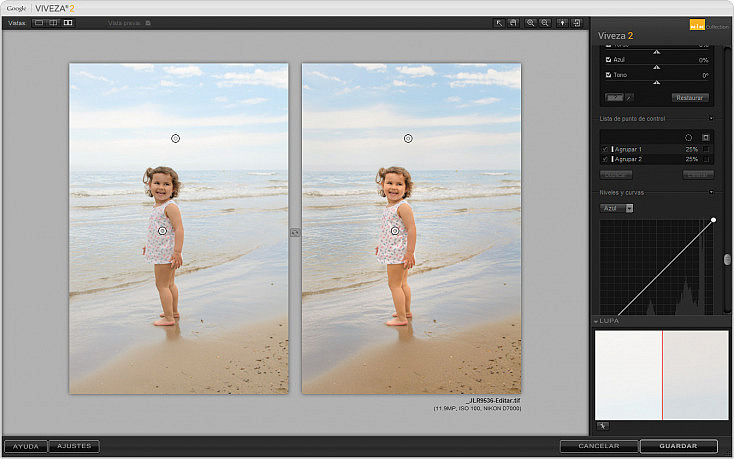734x459 pixels.
Task: Switch to side-by-side preview view
Action: [x=68, y=22]
